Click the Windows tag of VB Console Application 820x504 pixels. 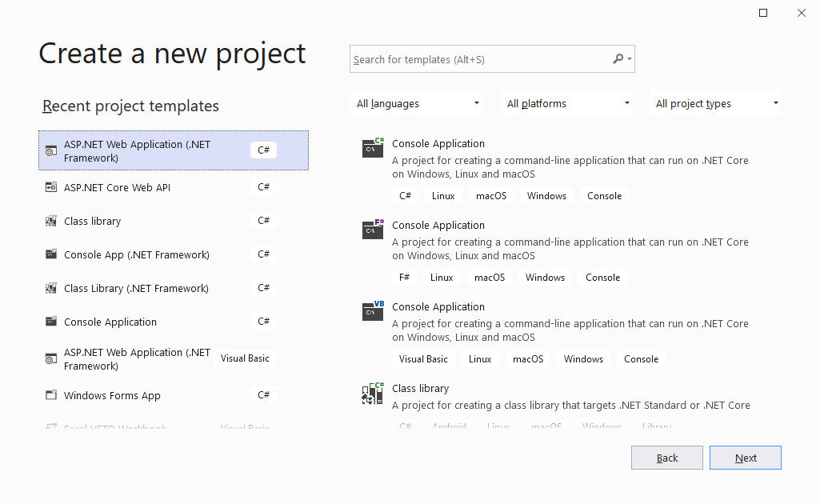[x=584, y=359]
